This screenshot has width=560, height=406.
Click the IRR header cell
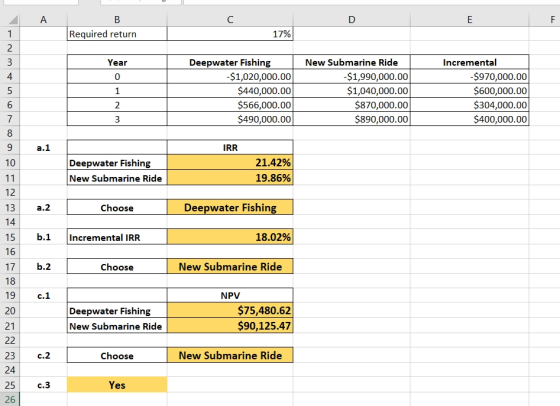point(230,147)
